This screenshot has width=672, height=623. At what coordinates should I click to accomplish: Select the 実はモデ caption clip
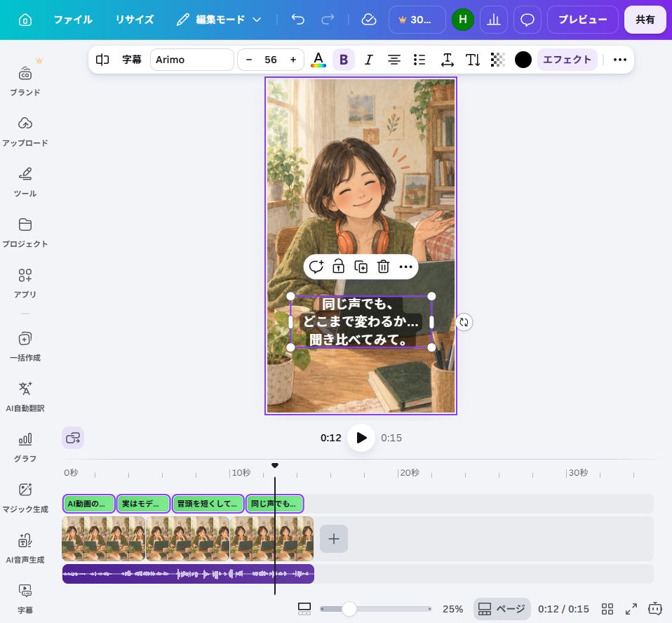tap(143, 503)
